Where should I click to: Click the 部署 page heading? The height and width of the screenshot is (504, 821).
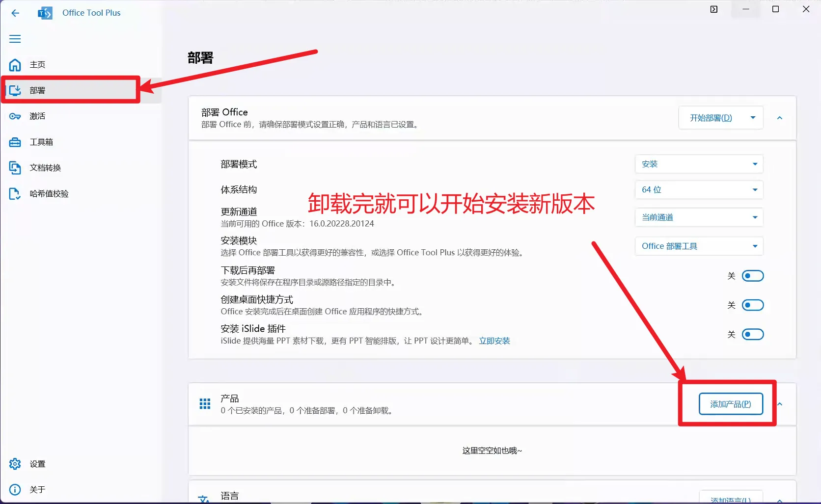coord(200,58)
